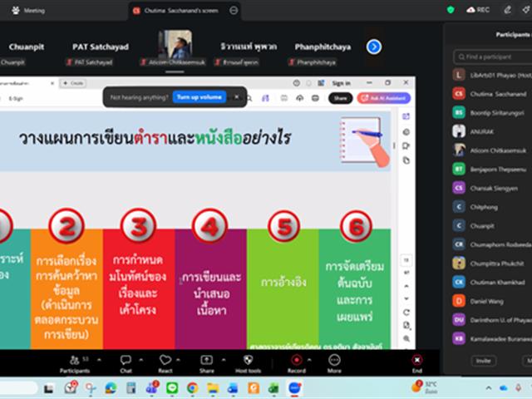Expand the Participants options caret
The height and width of the screenshot is (399, 532).
coord(99,360)
